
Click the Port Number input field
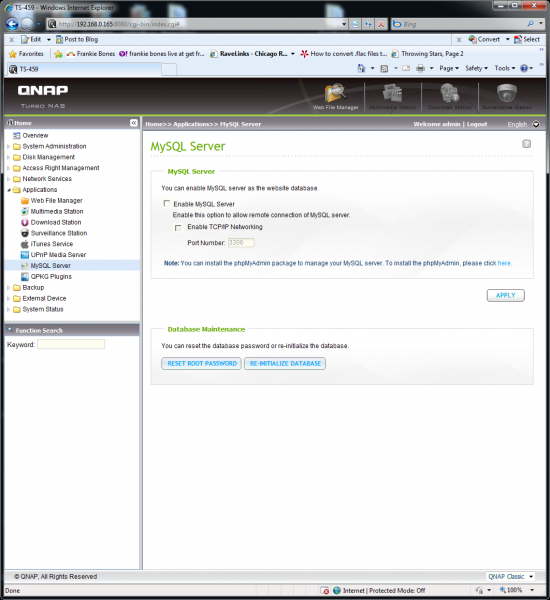[x=241, y=243]
